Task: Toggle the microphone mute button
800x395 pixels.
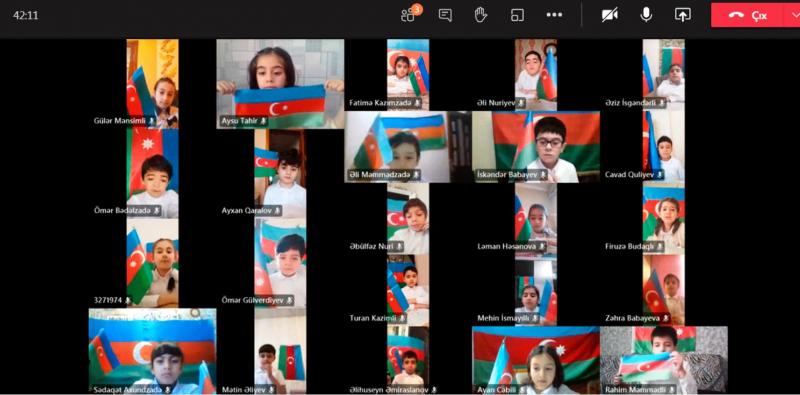Action: point(646,15)
